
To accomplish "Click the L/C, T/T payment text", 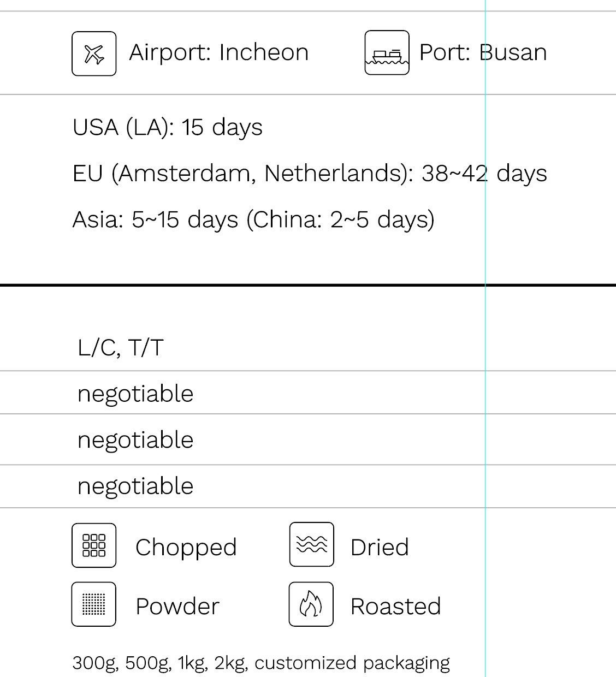I will tap(121, 348).
